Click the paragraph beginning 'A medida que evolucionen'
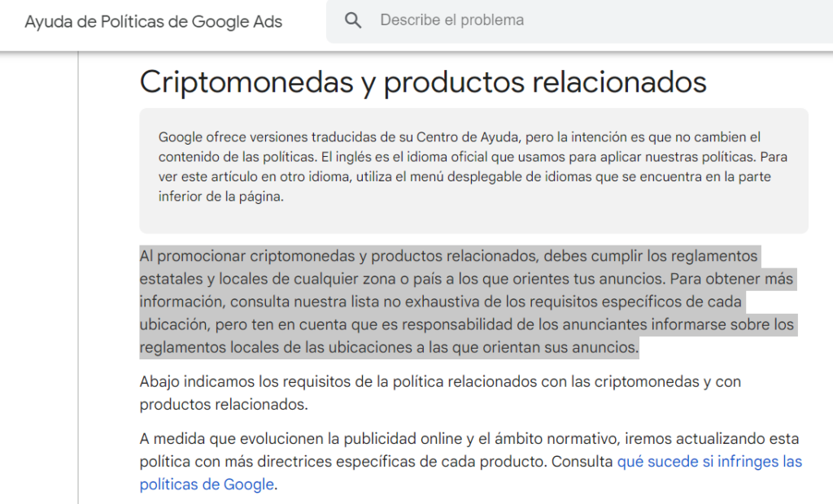 [471, 462]
